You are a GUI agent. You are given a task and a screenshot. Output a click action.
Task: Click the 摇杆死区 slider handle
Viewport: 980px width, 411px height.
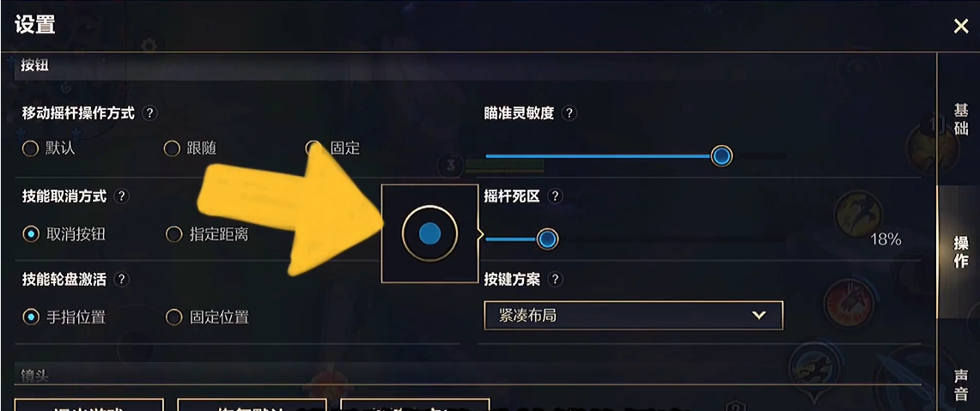point(547,239)
